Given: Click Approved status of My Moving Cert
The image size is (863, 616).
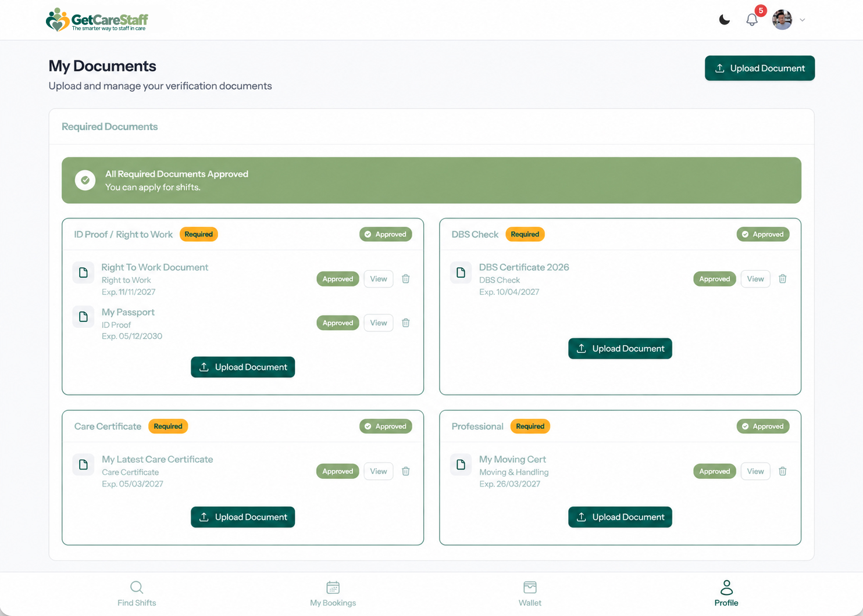Looking at the screenshot, I should (x=715, y=471).
